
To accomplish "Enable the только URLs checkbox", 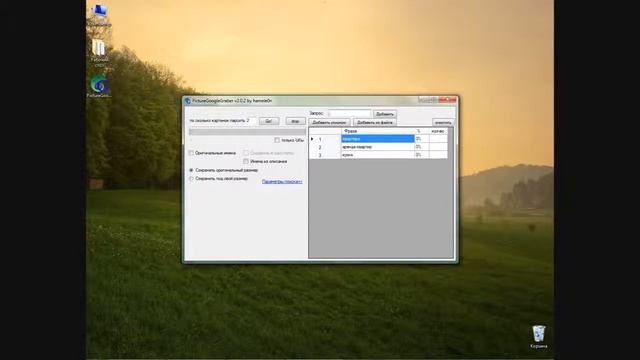I will 277,140.
